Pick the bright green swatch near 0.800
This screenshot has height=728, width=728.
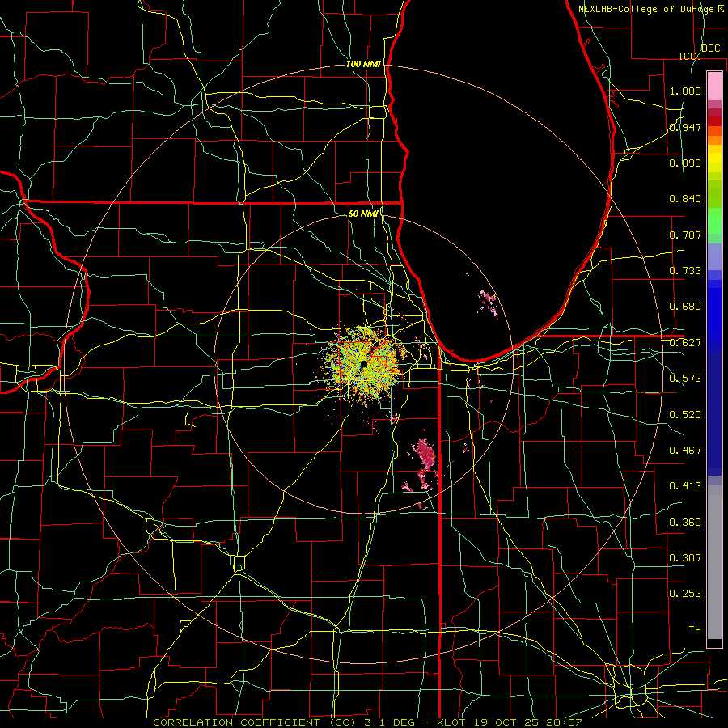click(x=714, y=221)
